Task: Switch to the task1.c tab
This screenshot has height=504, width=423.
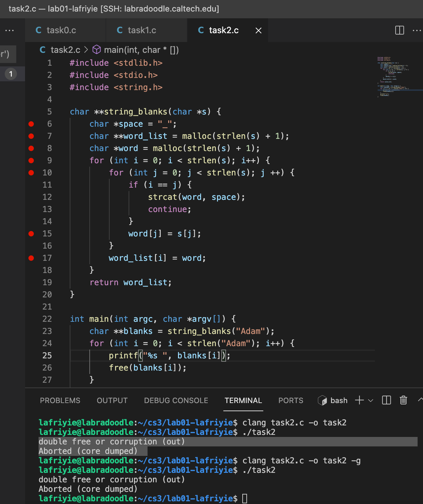Action: coord(141,30)
